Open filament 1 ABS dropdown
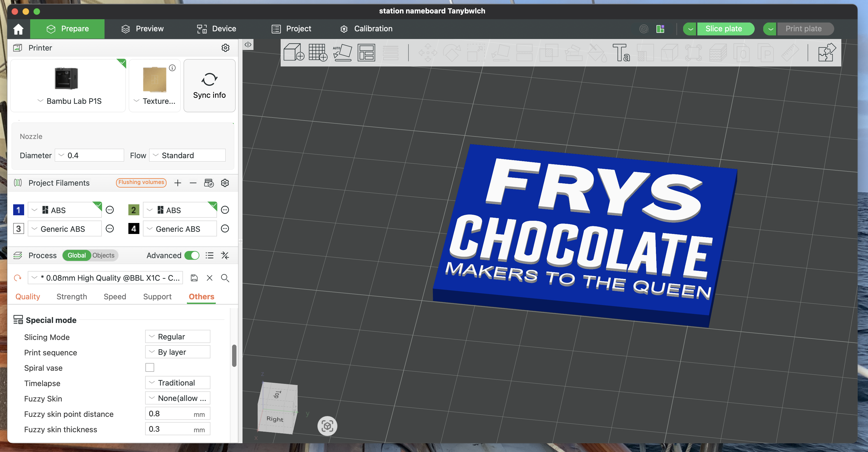 tap(65, 210)
